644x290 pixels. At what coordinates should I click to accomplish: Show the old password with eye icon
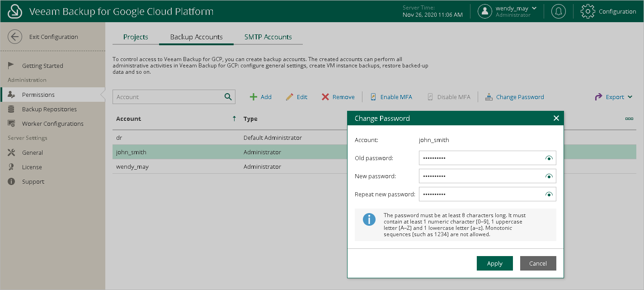click(x=549, y=158)
